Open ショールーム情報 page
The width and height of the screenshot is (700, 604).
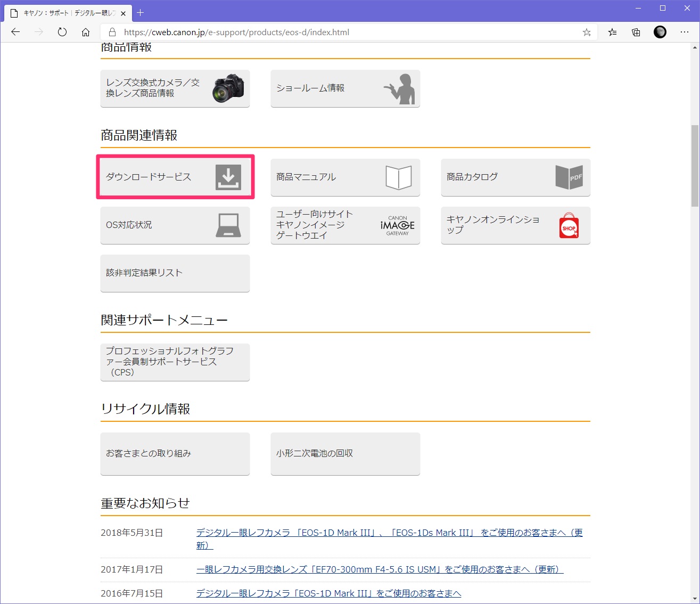pos(345,88)
